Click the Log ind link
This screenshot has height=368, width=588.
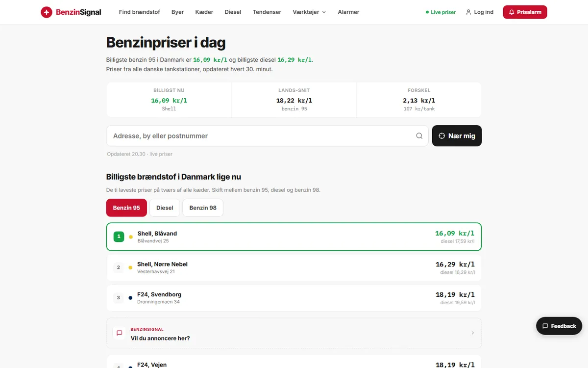click(x=479, y=12)
